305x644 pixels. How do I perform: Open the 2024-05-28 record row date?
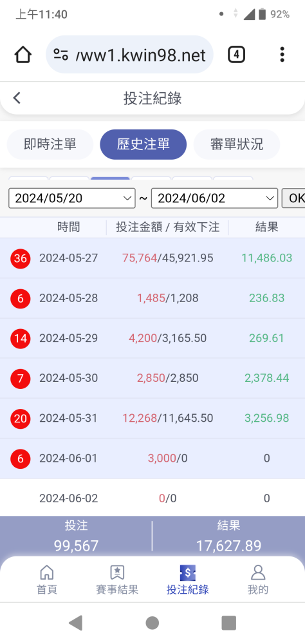click(x=69, y=298)
